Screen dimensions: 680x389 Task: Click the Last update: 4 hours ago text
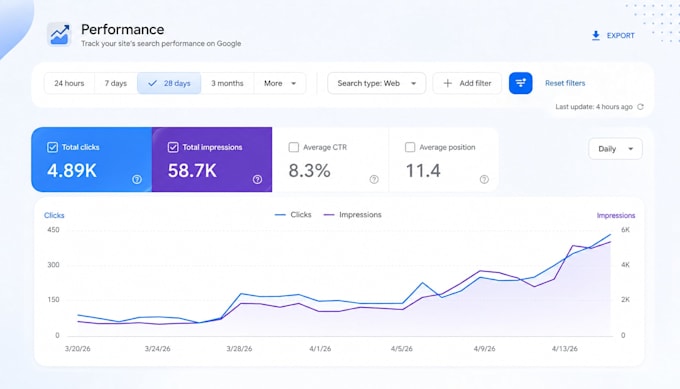tap(594, 107)
